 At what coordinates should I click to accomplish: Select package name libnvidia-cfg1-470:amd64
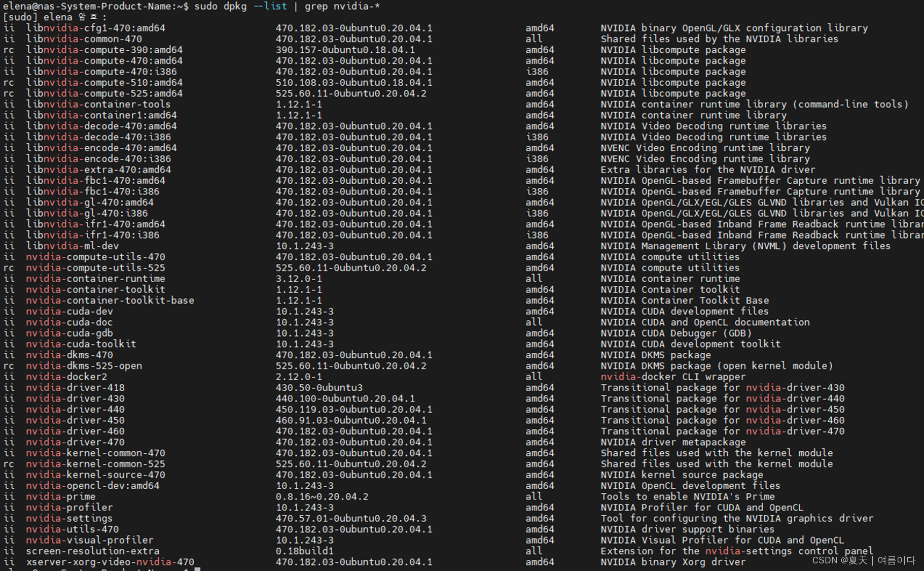click(96, 28)
